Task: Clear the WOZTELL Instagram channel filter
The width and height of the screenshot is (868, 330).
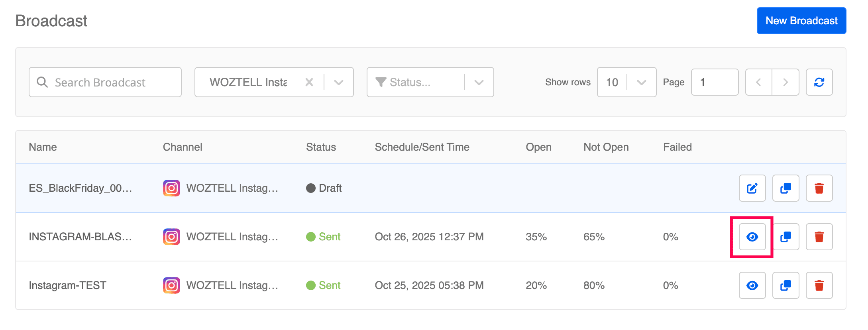Action: pos(309,82)
